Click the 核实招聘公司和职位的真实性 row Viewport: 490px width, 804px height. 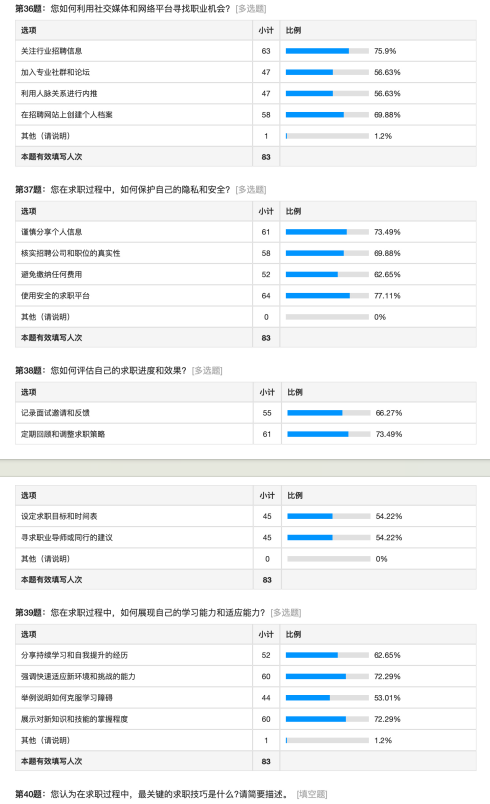(x=246, y=253)
